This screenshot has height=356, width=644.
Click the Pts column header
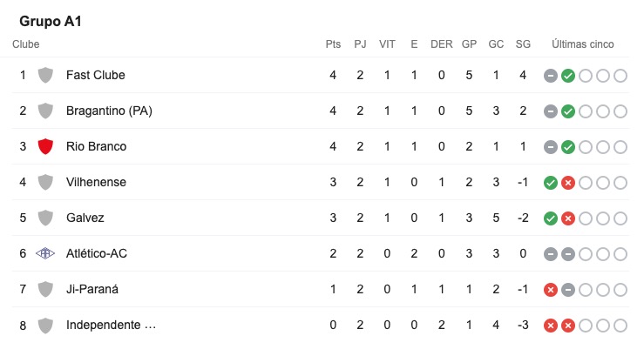pos(333,44)
